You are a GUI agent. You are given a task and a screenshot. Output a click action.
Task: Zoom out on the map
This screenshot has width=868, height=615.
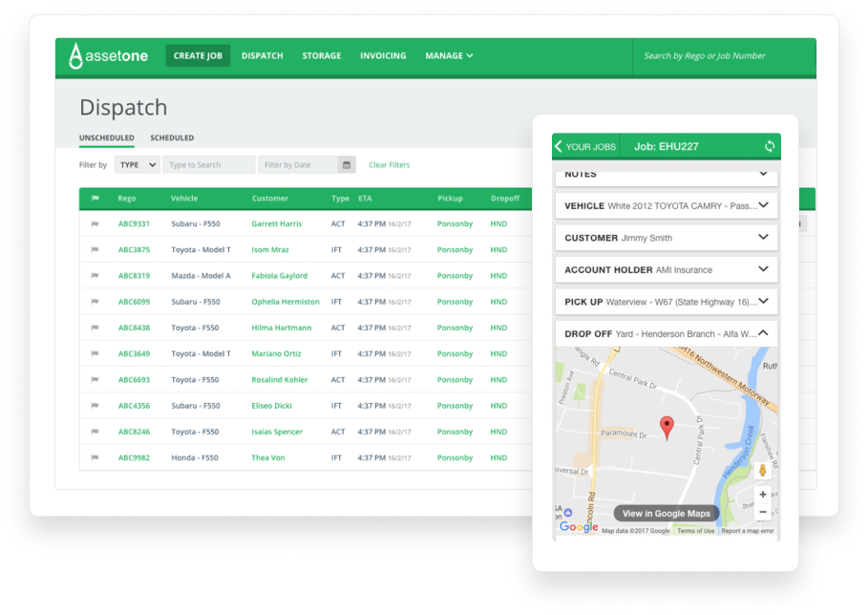(763, 512)
